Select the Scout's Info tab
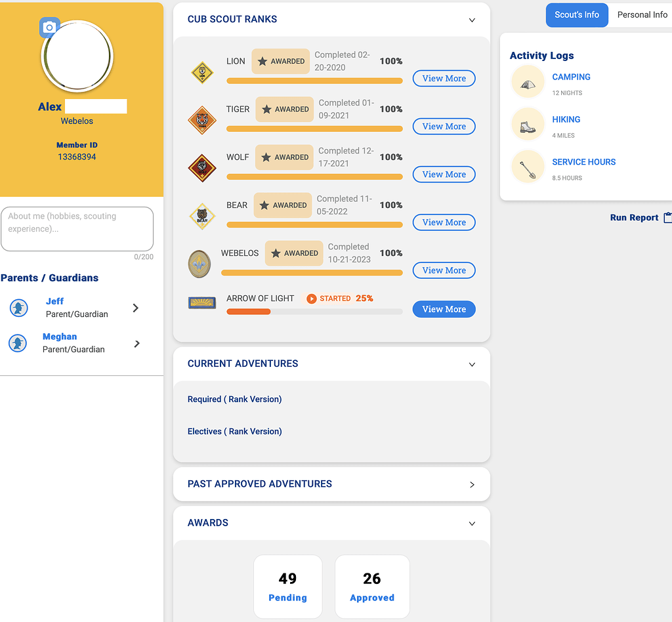Screen dimensions: 672x622 [577, 14]
